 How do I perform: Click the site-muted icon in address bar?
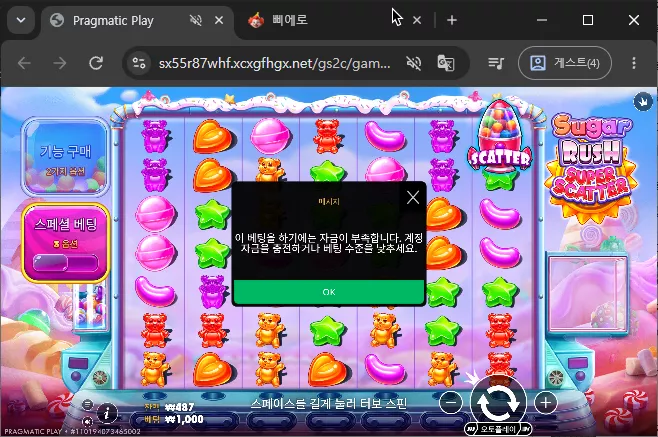click(x=414, y=63)
